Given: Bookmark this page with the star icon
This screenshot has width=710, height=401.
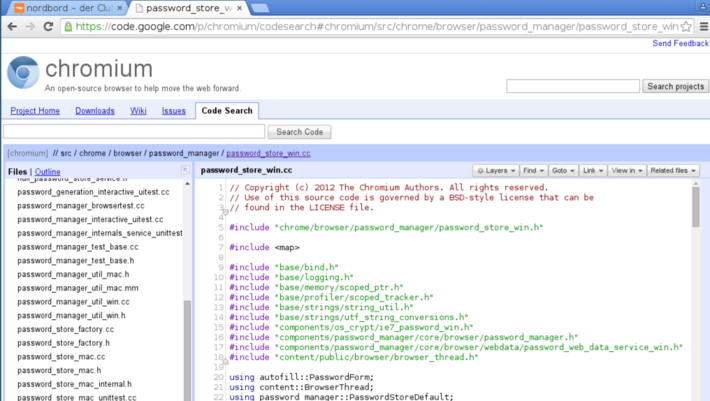Looking at the screenshot, I should 686,26.
